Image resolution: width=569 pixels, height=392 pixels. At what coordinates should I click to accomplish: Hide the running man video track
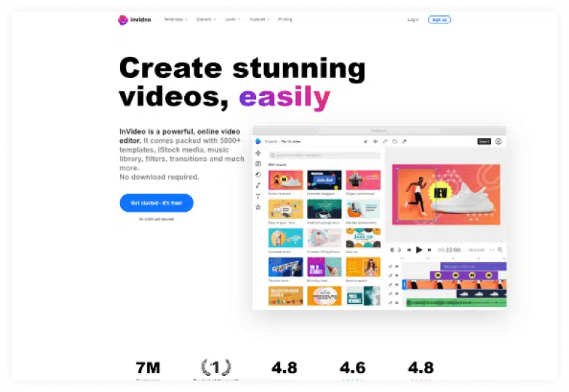coord(397,284)
